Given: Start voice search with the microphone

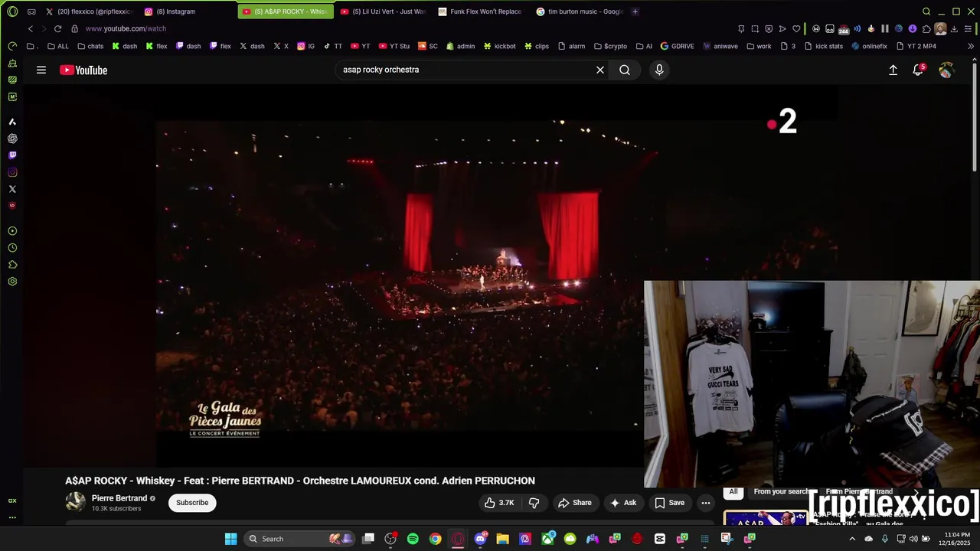Looking at the screenshot, I should click(x=659, y=70).
